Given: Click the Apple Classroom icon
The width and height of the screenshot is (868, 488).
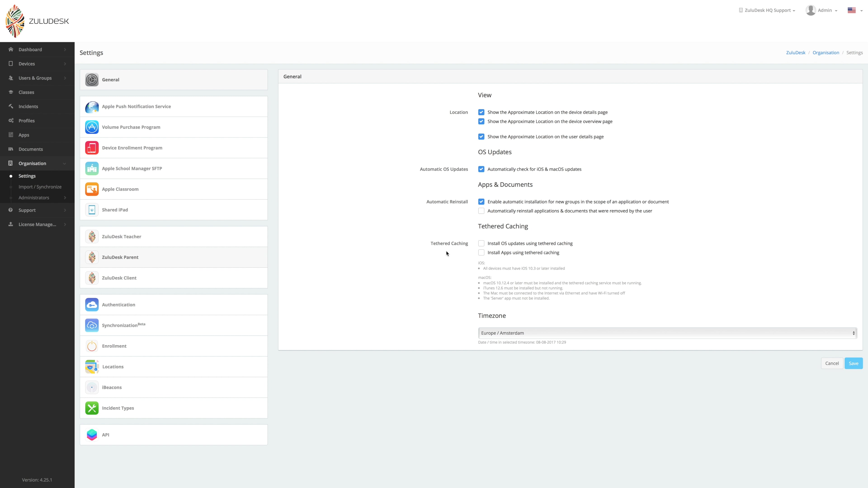Looking at the screenshot, I should 92,189.
